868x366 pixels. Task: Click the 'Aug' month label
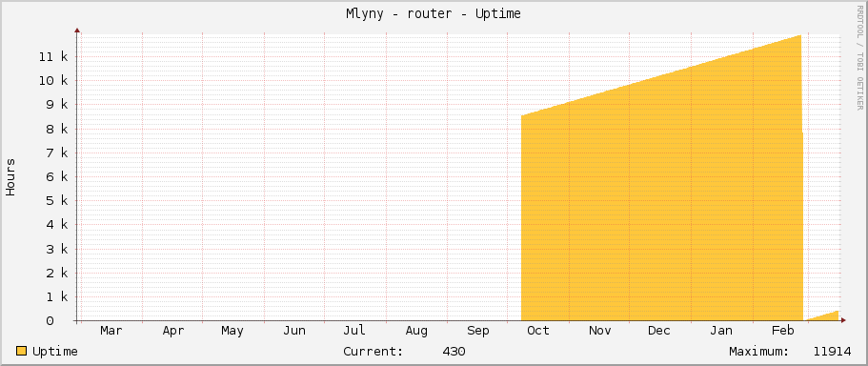point(416,331)
